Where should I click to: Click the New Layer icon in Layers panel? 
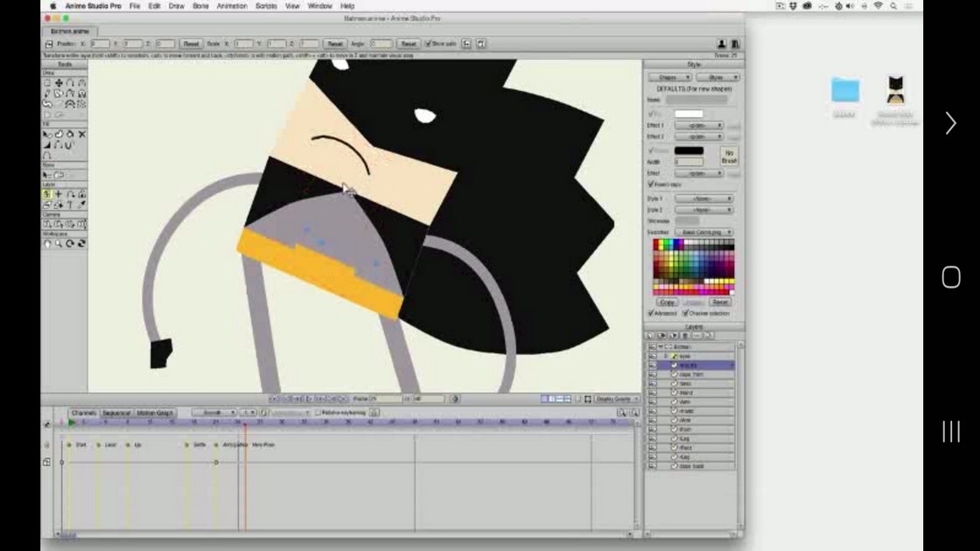point(650,336)
